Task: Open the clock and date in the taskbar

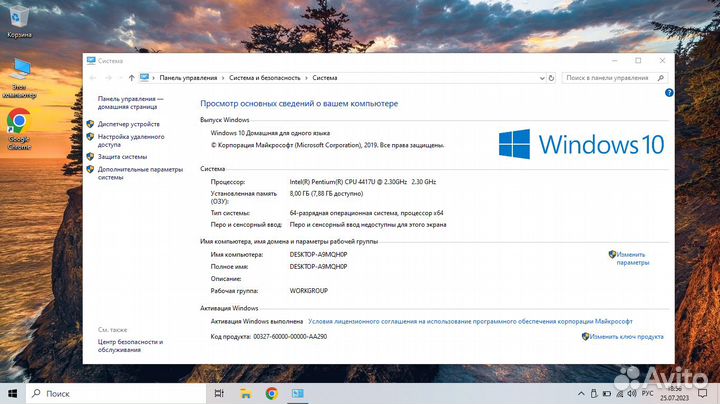Action: [675, 394]
